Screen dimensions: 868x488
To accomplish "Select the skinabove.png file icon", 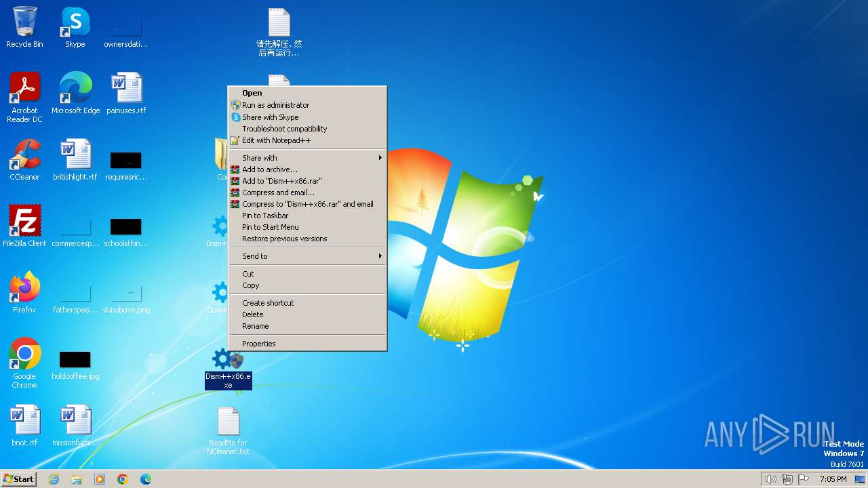I will (126, 298).
